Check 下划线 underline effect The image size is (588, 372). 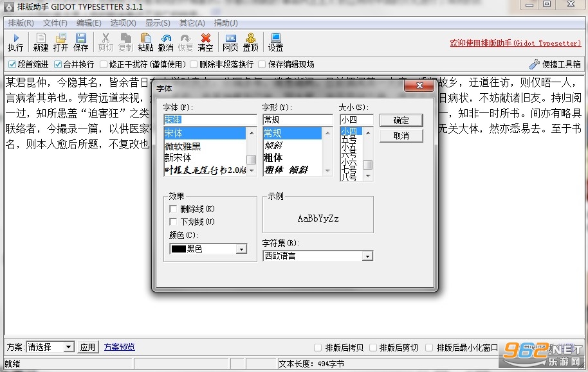[x=173, y=222]
